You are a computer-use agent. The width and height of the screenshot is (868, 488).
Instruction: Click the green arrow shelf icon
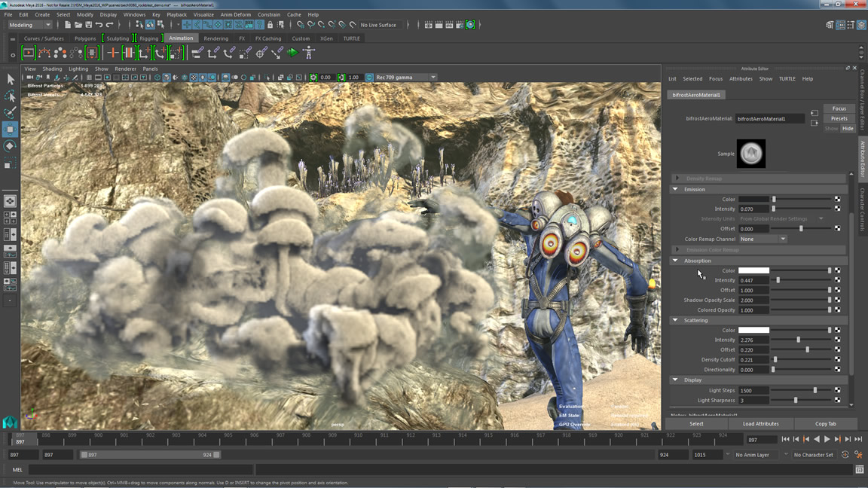(293, 53)
